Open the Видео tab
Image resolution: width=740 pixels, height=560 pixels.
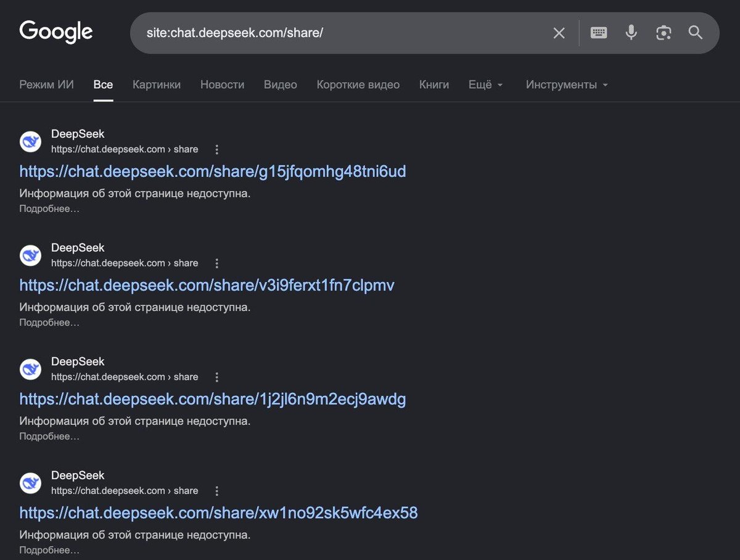click(281, 84)
